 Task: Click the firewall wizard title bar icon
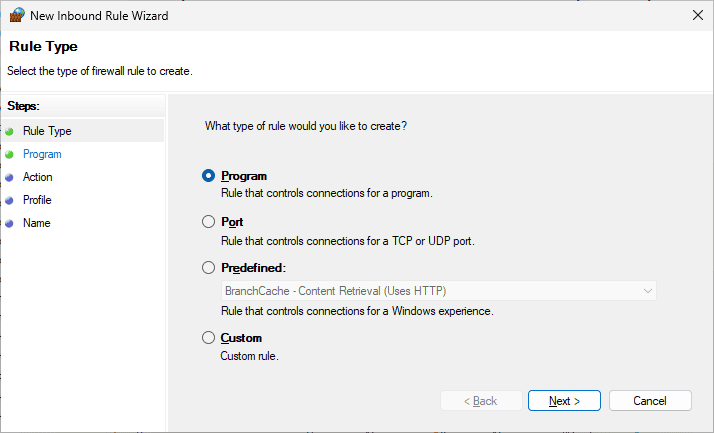pyautogui.click(x=17, y=16)
